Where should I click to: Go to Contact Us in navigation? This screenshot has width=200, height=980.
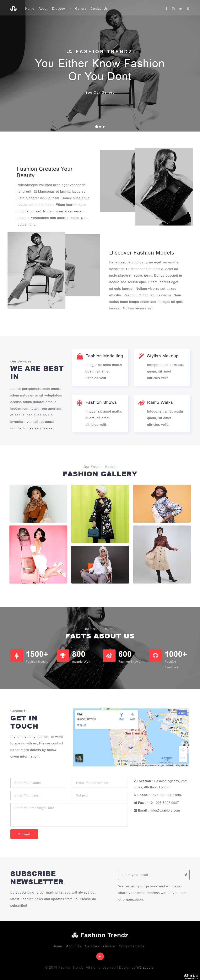tap(99, 8)
